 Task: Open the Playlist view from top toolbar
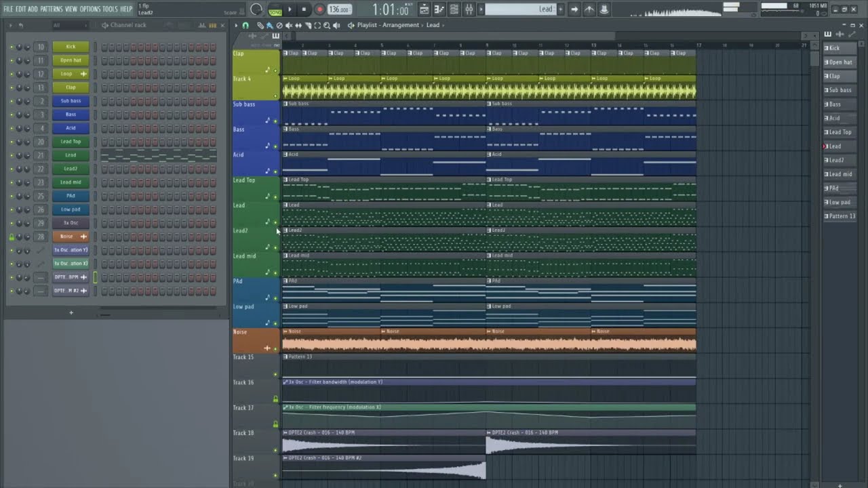(425, 9)
